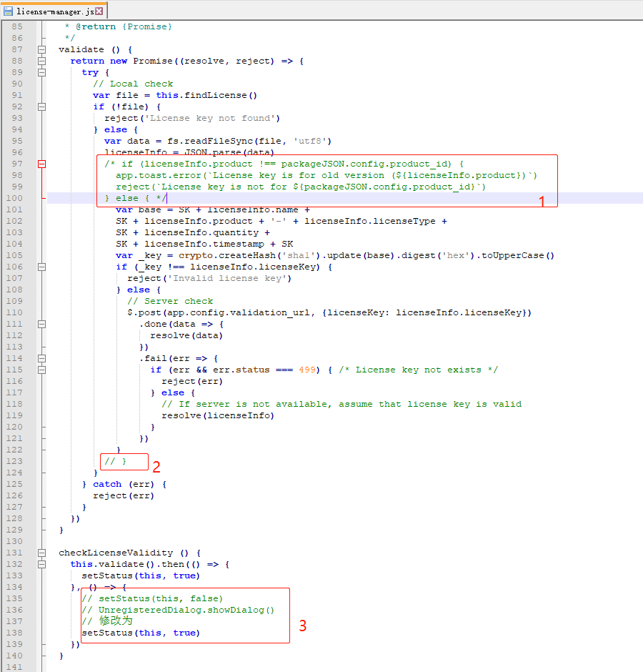Click the '$.post(app.config.validation_url' line
Image resolution: width=643 pixels, height=672 pixels.
click(329, 313)
